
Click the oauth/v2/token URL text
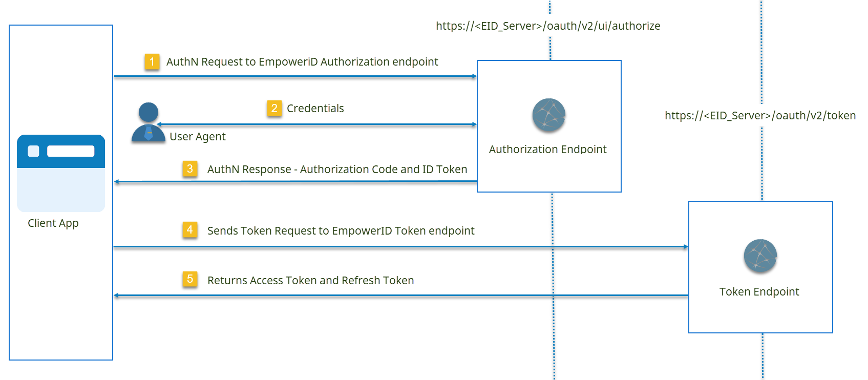point(760,116)
